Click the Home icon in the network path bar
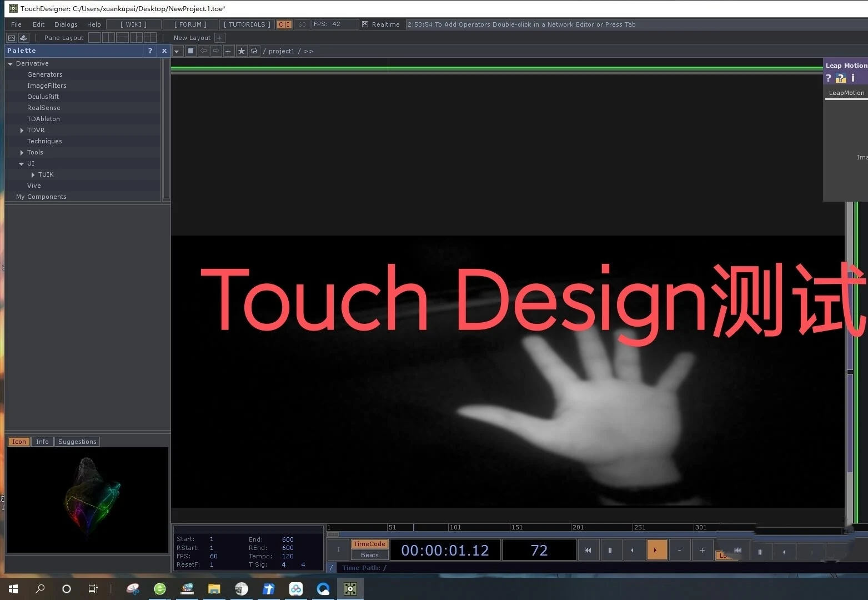This screenshot has height=600, width=868. [x=254, y=51]
